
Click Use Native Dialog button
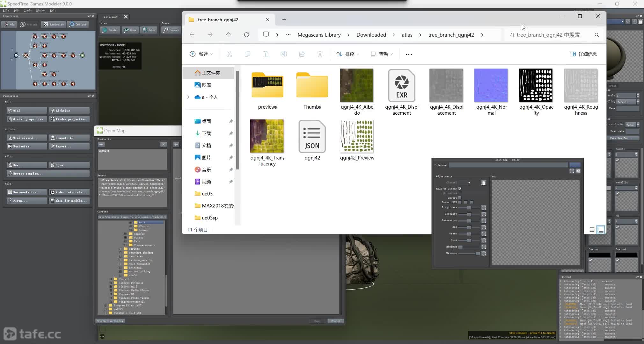tap(110, 321)
